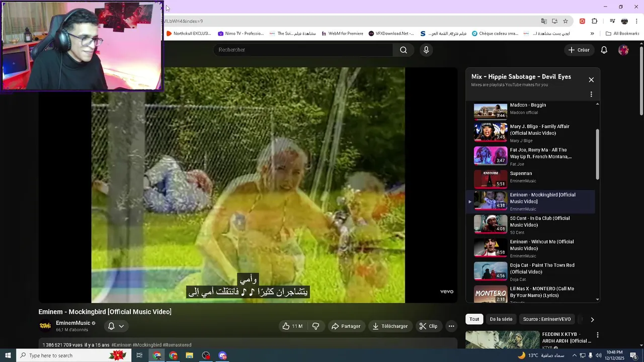The image size is (644, 362).
Task: Start voice search with the microphone icon
Action: pos(426,50)
